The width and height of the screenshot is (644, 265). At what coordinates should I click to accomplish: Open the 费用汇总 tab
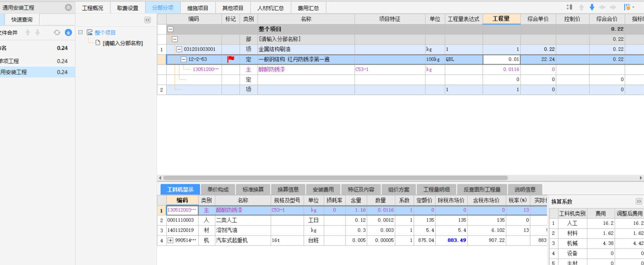pyautogui.click(x=308, y=8)
